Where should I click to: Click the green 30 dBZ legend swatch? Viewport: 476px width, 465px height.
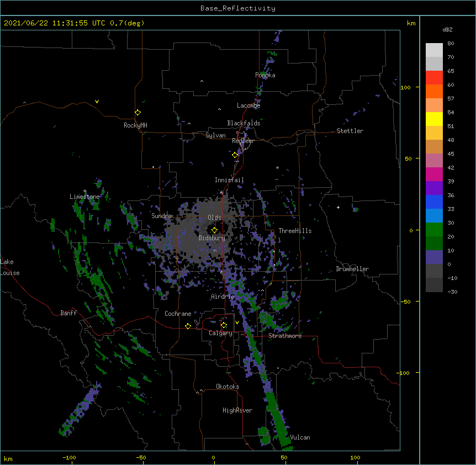[434, 230]
